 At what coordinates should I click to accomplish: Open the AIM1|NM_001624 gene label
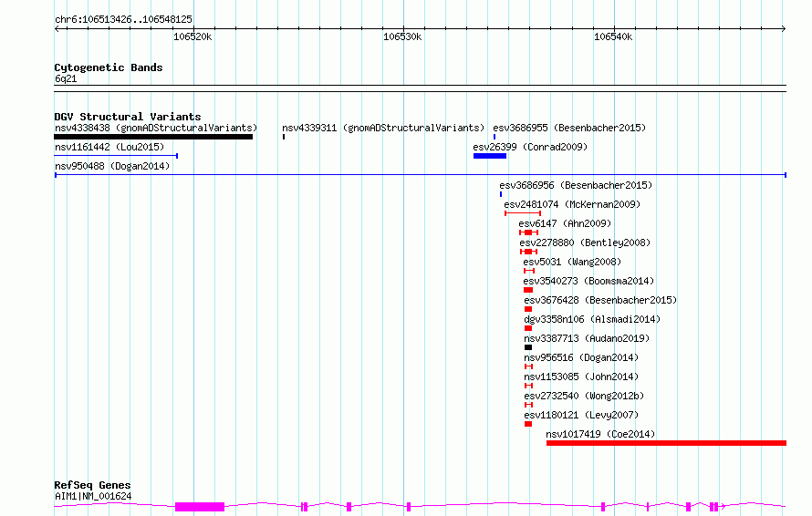tap(93, 496)
